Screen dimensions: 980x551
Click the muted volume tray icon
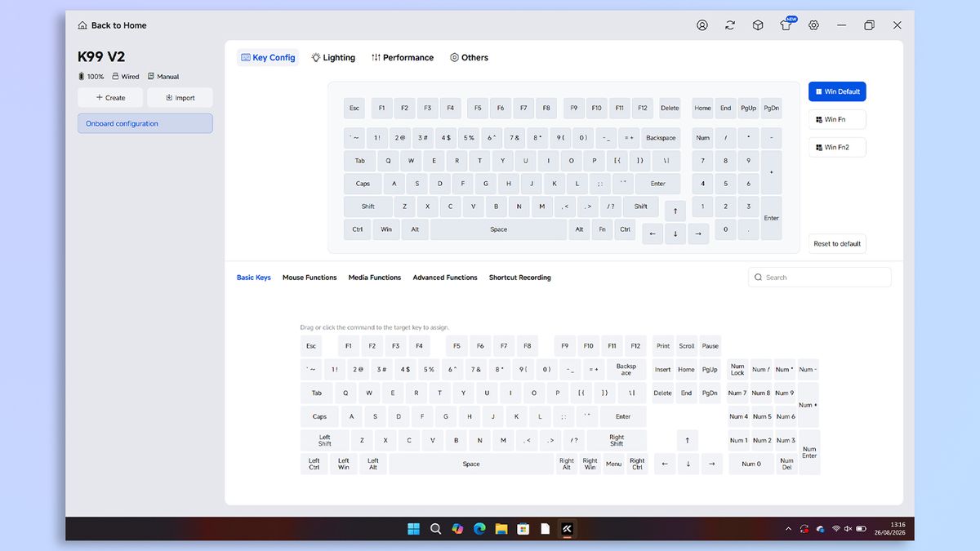pyautogui.click(x=848, y=529)
